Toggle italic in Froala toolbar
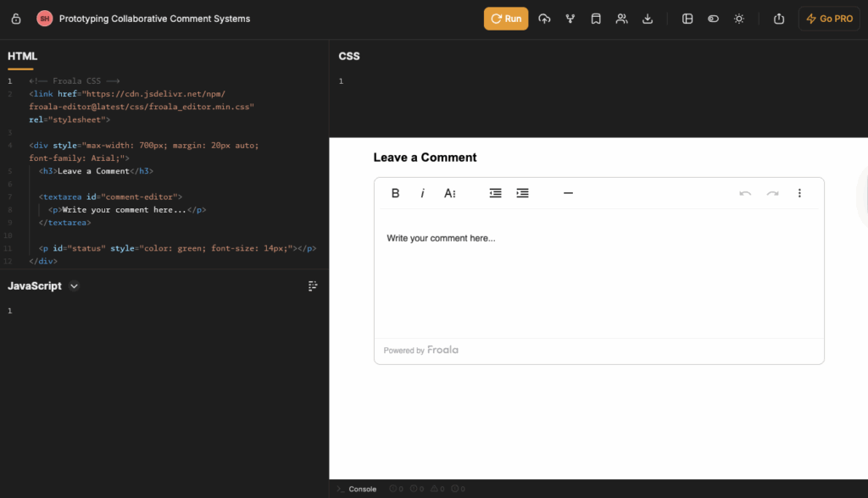The image size is (868, 498). pos(422,193)
